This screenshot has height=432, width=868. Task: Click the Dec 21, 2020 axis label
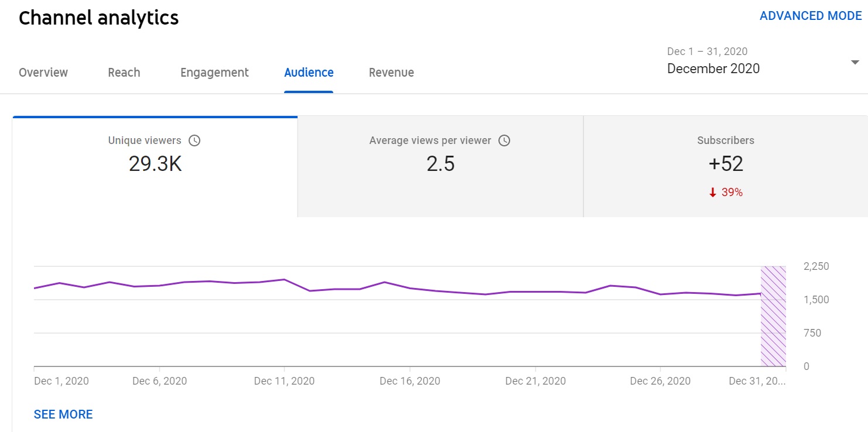(535, 381)
